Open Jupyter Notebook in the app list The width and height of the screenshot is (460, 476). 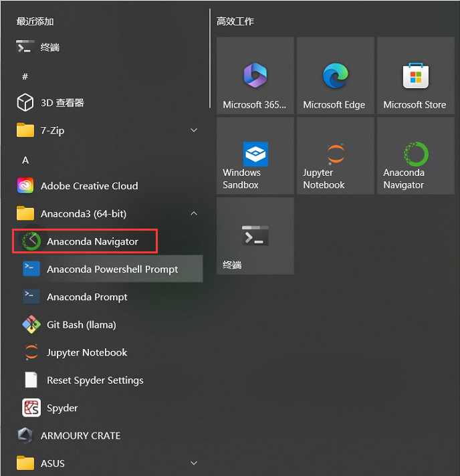coord(86,352)
